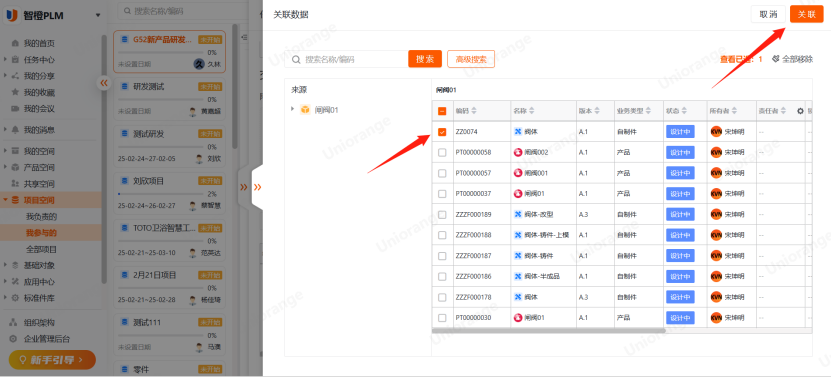Click progress bar of 刘欣项目 card

160,194
